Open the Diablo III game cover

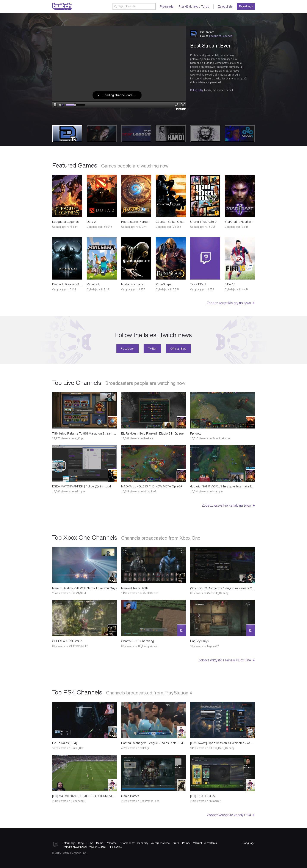pyautogui.click(x=67, y=258)
